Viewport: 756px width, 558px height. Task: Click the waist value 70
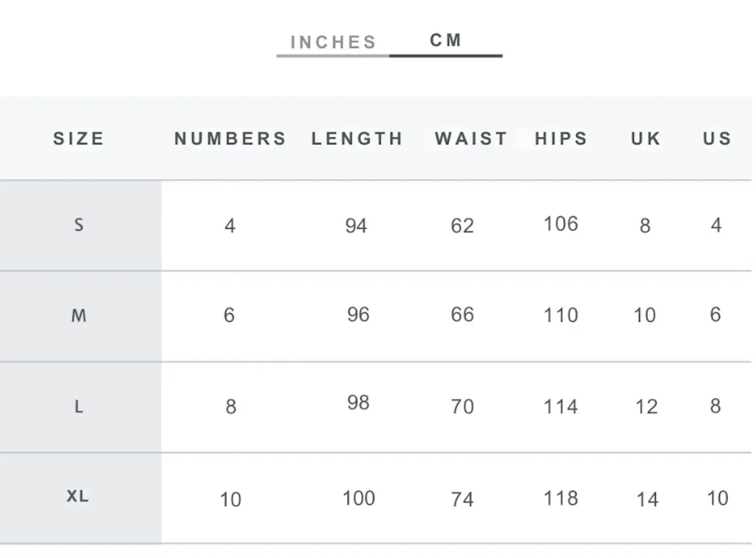pyautogui.click(x=462, y=406)
